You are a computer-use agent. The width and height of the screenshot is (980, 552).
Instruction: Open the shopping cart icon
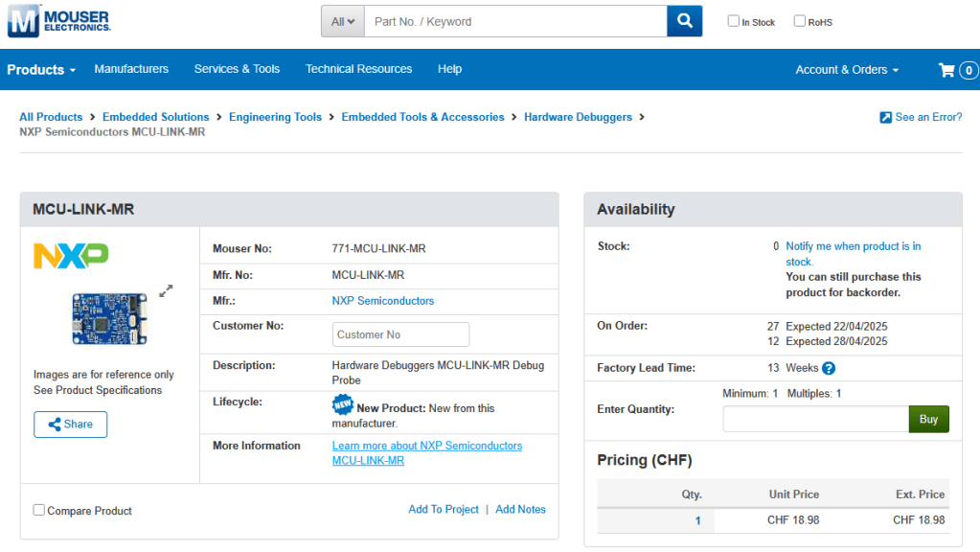[x=946, y=70]
